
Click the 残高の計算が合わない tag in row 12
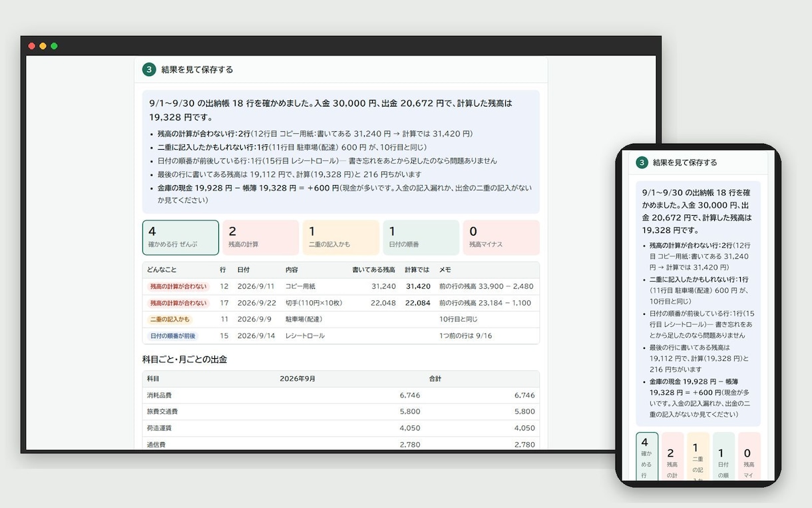(x=178, y=286)
